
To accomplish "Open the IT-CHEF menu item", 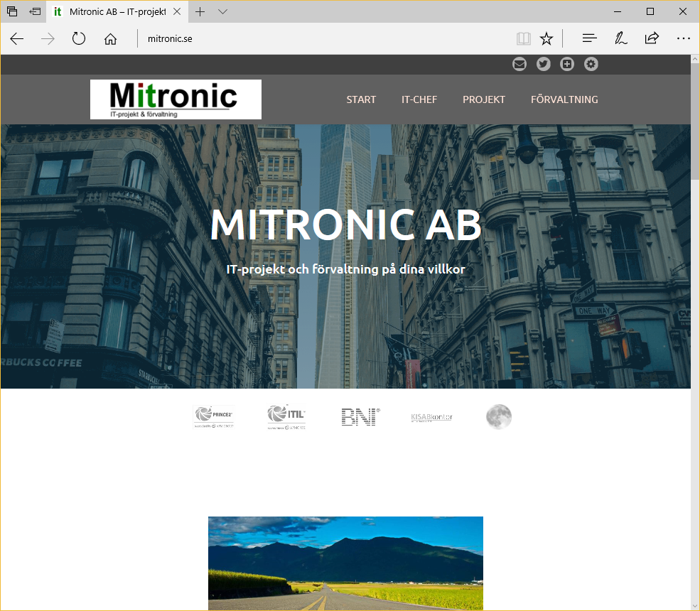I will click(x=419, y=99).
